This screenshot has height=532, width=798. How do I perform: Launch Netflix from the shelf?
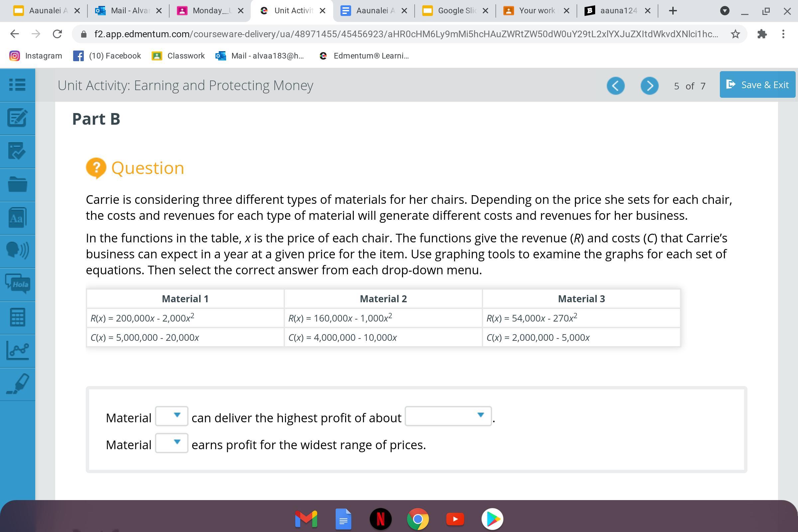pos(380,519)
